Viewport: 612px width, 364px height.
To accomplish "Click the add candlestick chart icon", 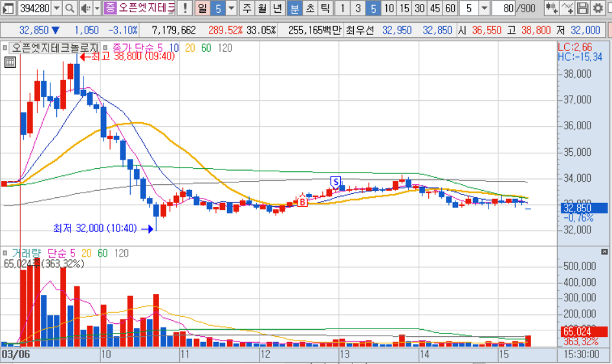I will click(551, 8).
